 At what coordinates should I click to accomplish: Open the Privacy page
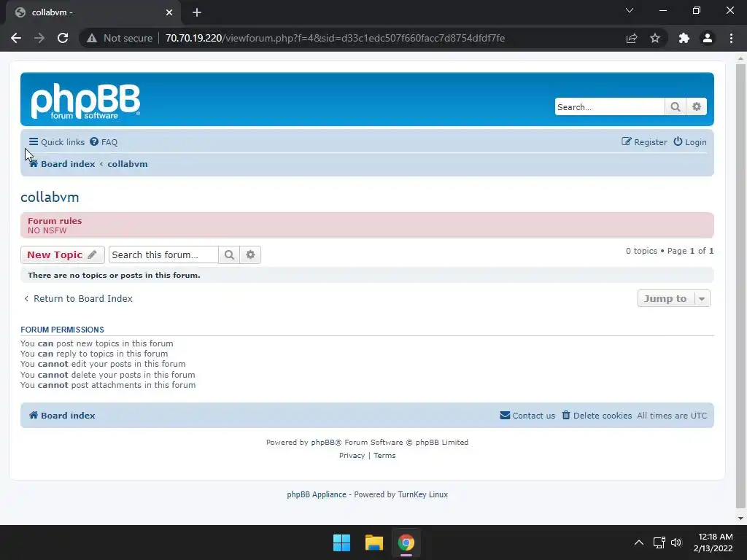point(352,456)
